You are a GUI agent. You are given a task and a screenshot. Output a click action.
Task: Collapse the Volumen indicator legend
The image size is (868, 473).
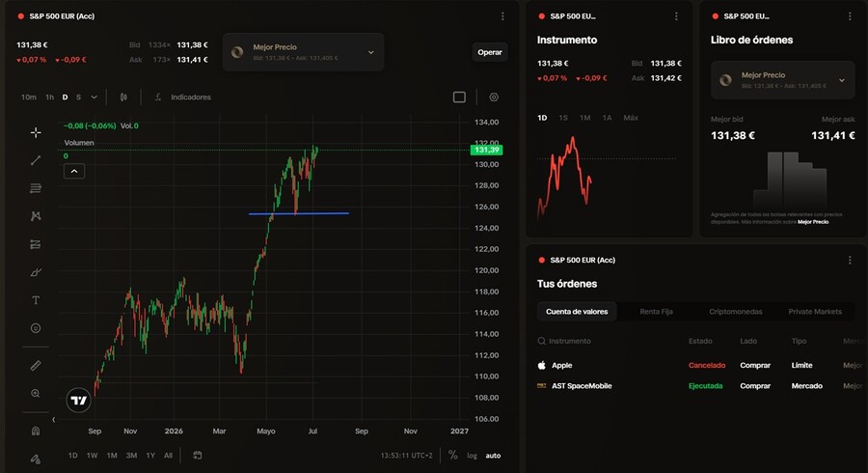74,171
